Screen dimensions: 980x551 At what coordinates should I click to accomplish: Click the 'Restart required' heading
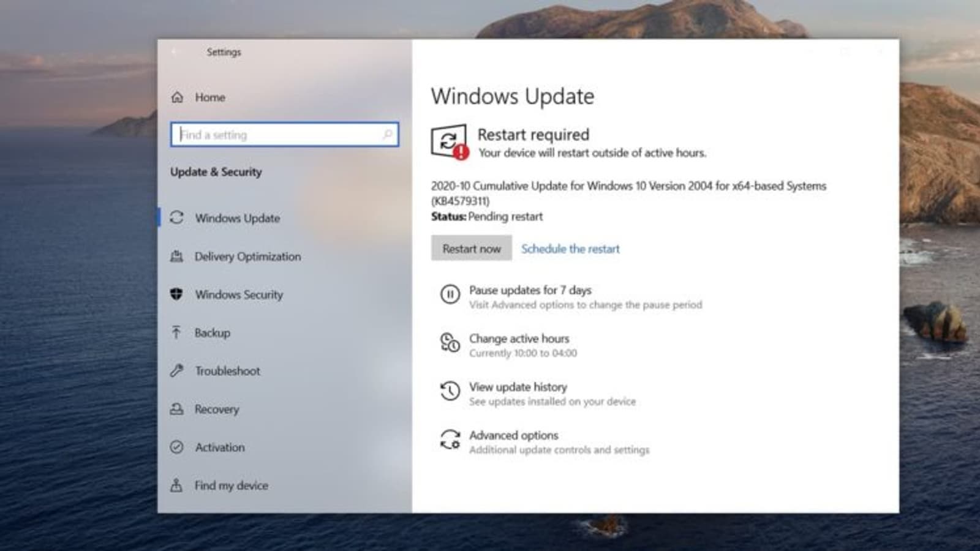(x=533, y=135)
